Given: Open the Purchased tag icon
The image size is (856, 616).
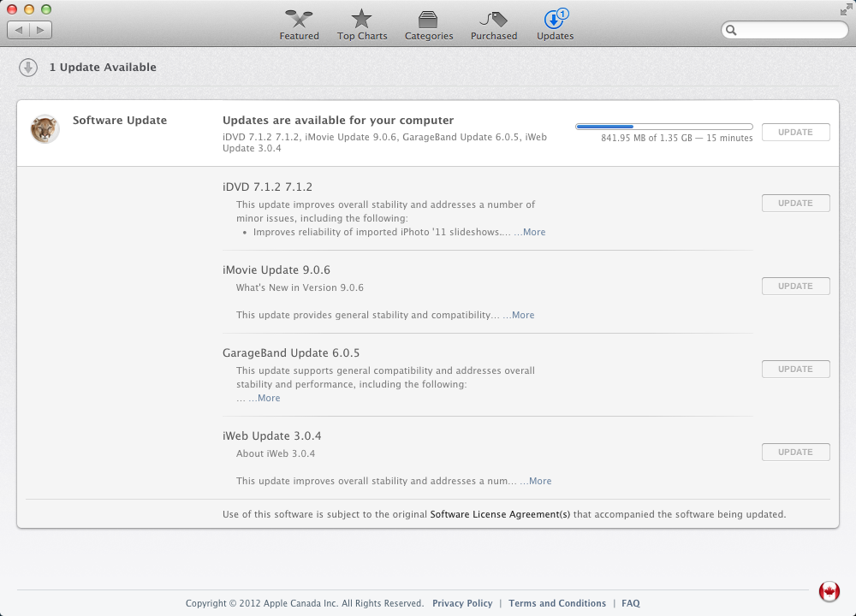Looking at the screenshot, I should (x=494, y=20).
